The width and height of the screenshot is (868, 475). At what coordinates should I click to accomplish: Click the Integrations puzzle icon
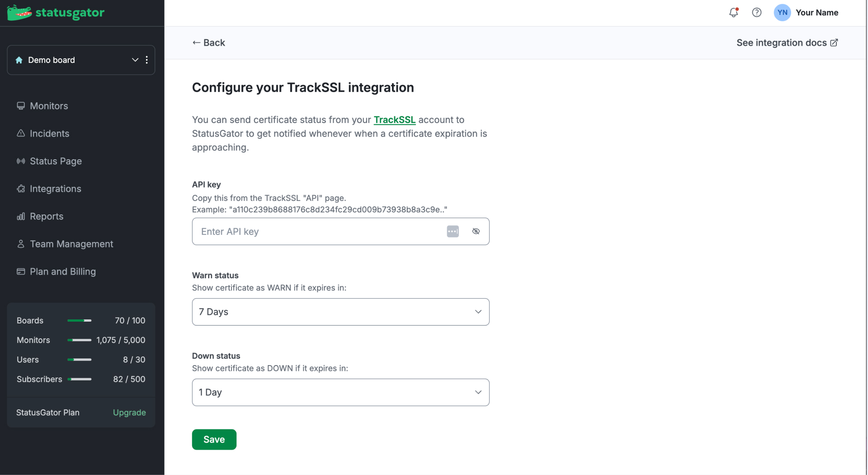[x=21, y=189]
